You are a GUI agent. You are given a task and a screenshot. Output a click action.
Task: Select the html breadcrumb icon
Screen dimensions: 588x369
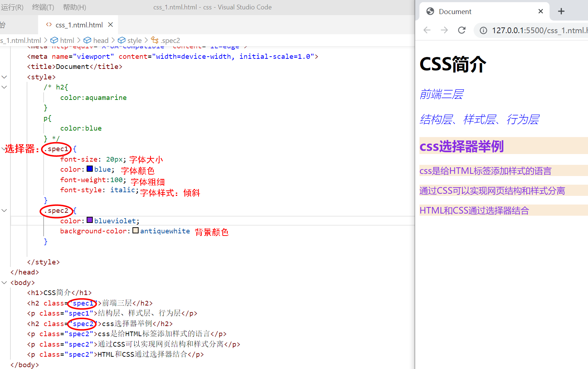tap(55, 40)
